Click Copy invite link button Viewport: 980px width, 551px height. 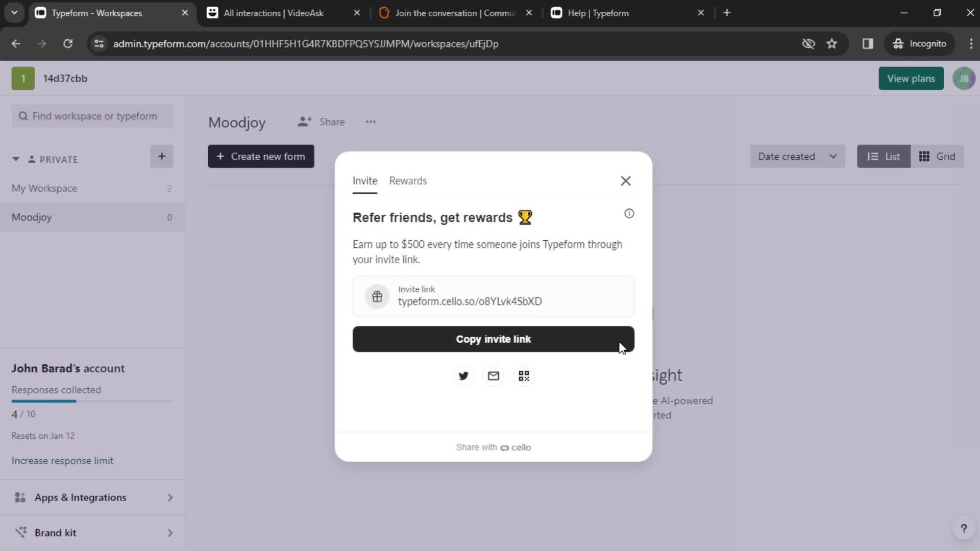point(494,339)
